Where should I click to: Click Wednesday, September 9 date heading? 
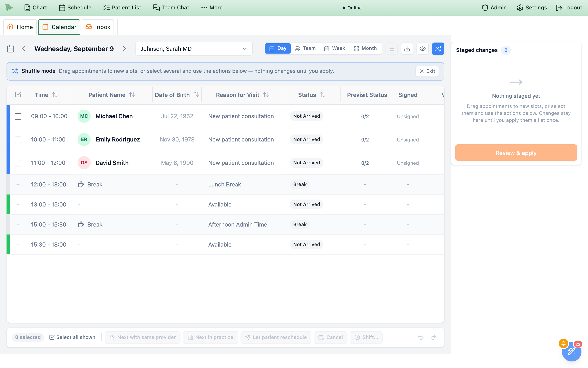tap(74, 49)
